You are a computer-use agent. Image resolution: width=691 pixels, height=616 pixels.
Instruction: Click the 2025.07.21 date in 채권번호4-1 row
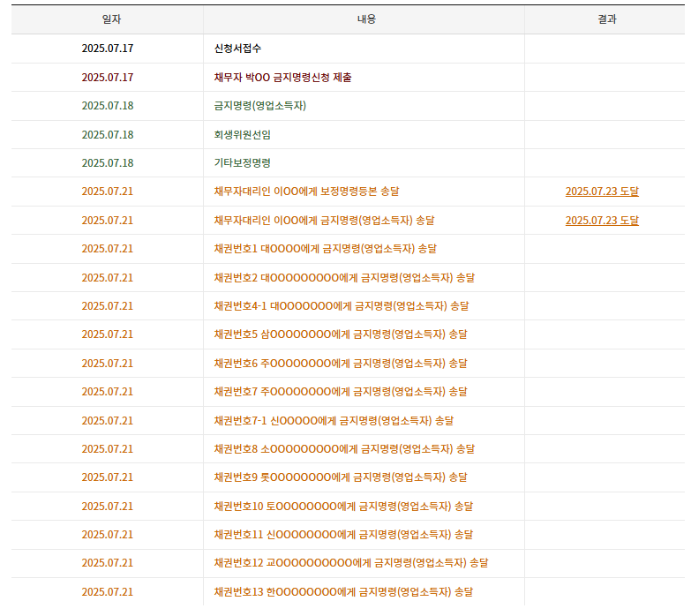click(x=108, y=306)
